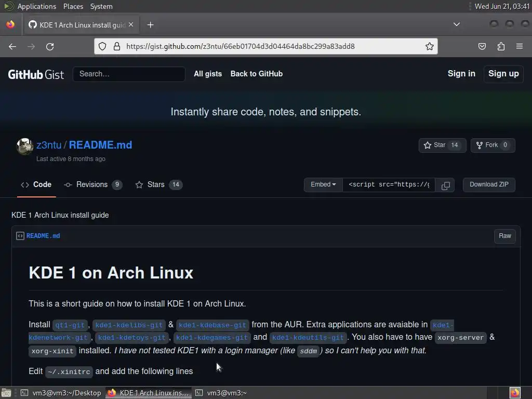Click the URL address bar
The width and height of the screenshot is (532, 399).
coord(266,46)
